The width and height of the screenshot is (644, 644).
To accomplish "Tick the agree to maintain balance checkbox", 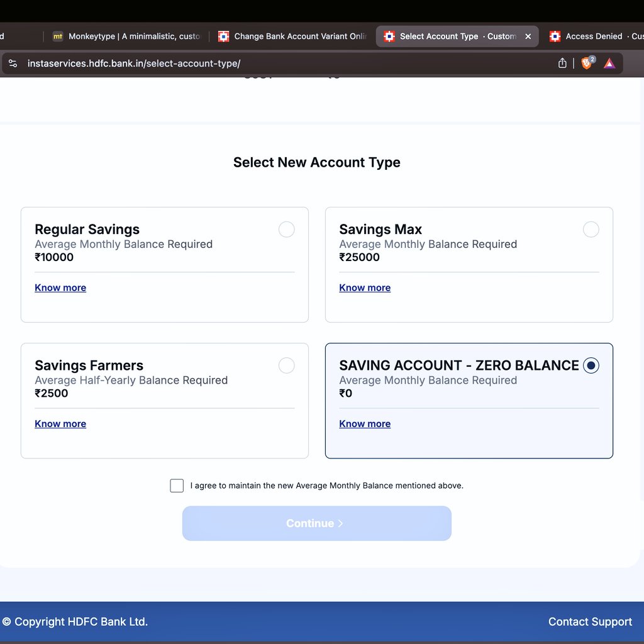I will 177,486.
